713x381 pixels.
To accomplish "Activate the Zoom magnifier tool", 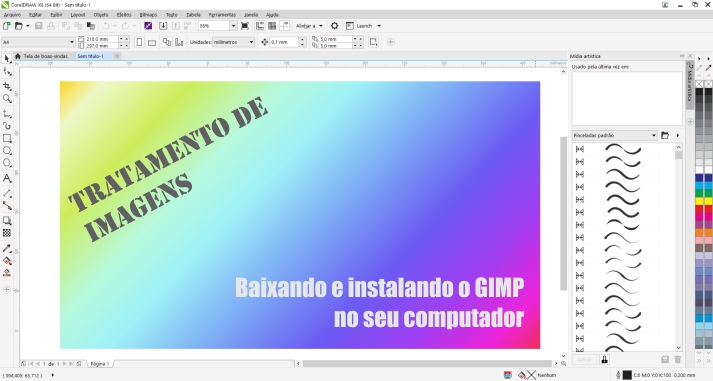I will click(7, 99).
